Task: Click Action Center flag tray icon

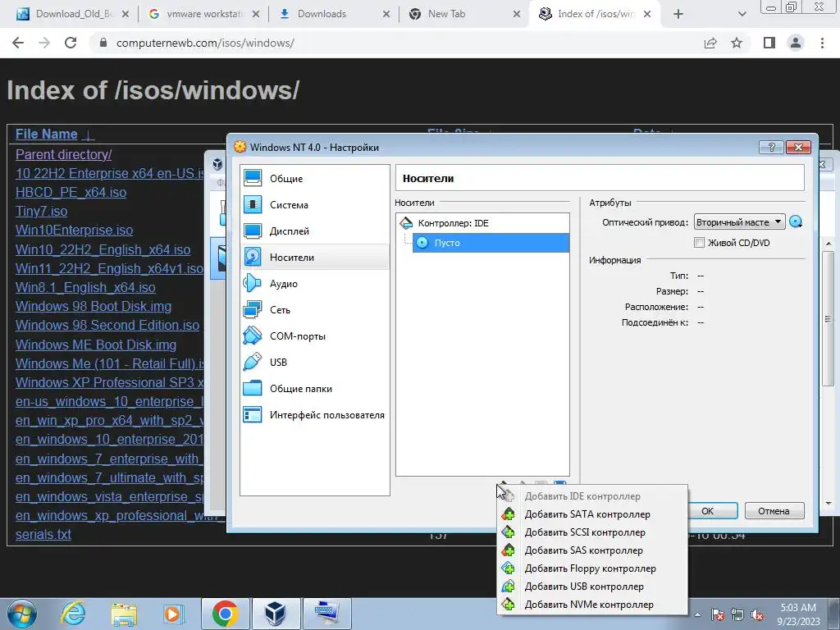Action: pyautogui.click(x=718, y=614)
